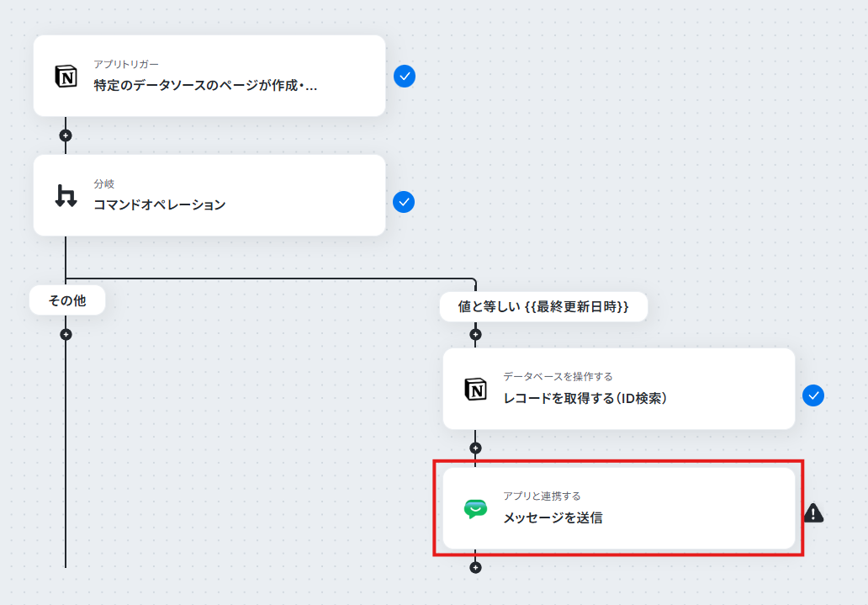Open the 特定のデータソースのページが作成 trigger step
The width and height of the screenshot is (868, 605).
209,76
